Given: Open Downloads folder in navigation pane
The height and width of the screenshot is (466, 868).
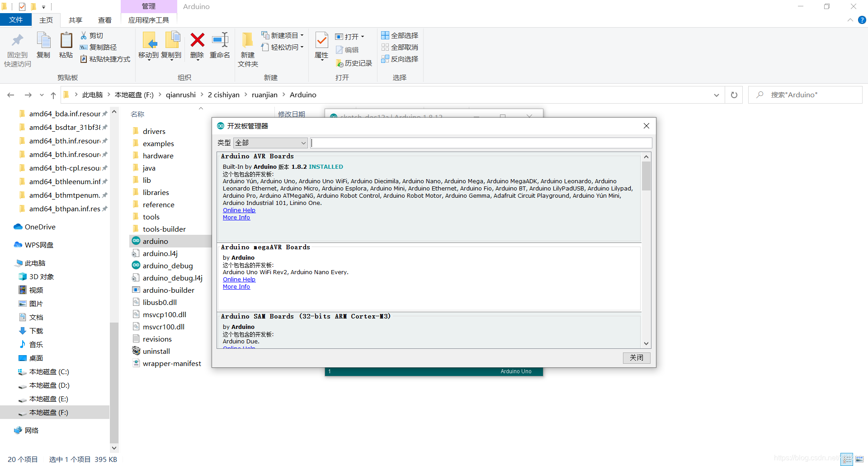Looking at the screenshot, I should (32, 331).
